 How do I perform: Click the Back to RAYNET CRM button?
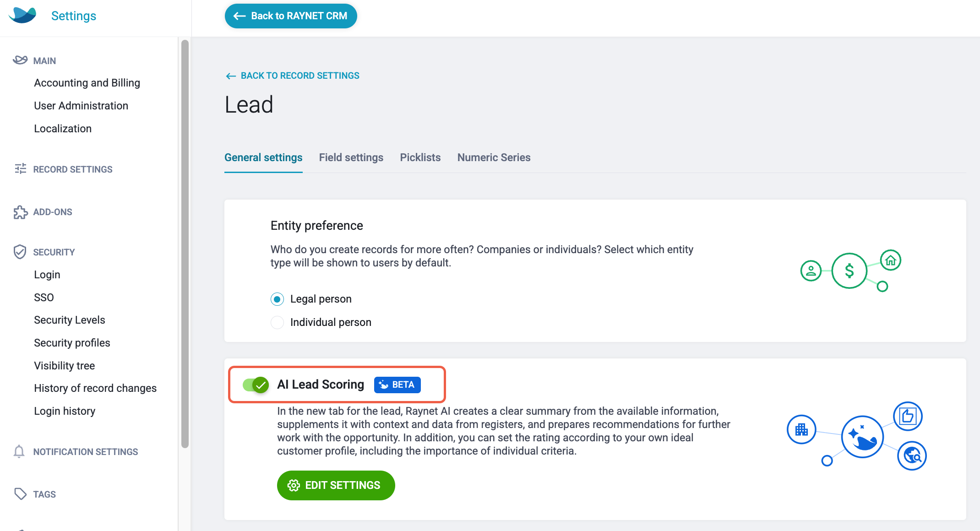(291, 16)
